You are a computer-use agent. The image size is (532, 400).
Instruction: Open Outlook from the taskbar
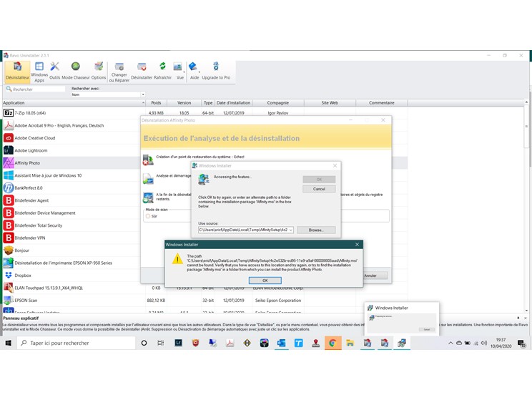(x=281, y=343)
